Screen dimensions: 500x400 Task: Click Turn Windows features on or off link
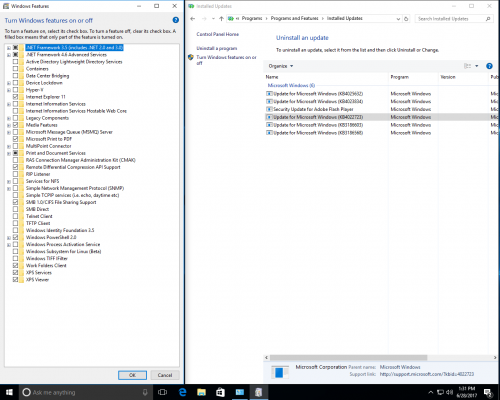click(226, 60)
